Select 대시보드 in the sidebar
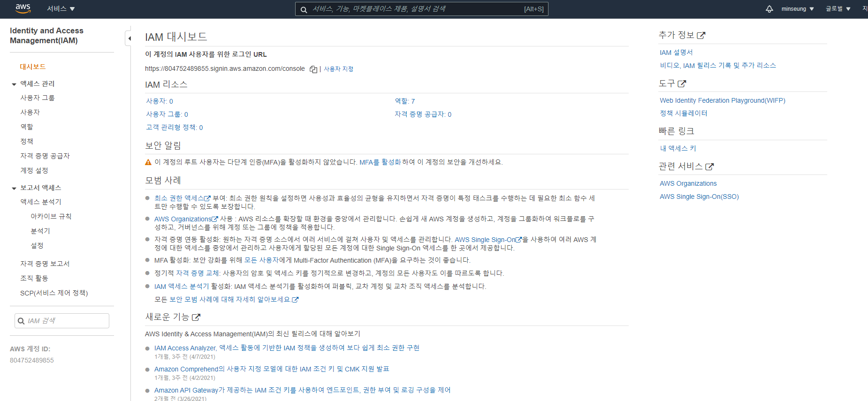The height and width of the screenshot is (401, 868). coord(33,67)
